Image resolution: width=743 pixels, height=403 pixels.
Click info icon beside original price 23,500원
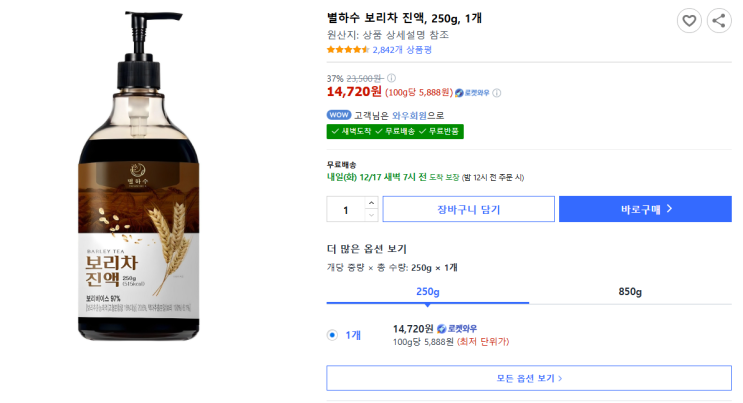pos(392,78)
